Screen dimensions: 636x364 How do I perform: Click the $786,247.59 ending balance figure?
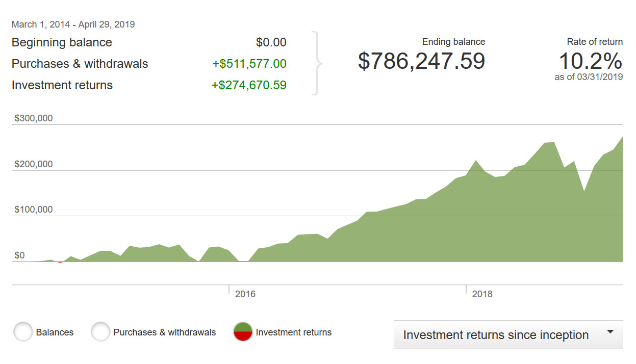point(421,61)
